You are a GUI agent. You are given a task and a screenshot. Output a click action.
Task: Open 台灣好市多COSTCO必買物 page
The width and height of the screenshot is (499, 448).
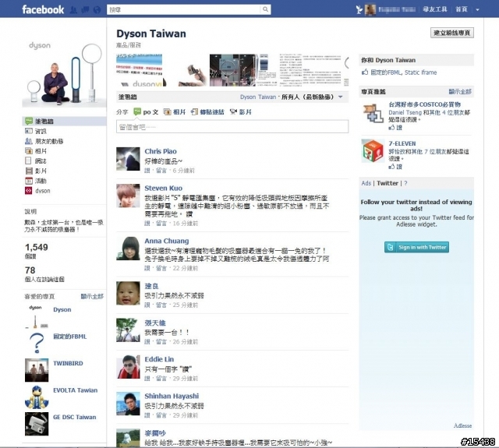click(x=424, y=104)
